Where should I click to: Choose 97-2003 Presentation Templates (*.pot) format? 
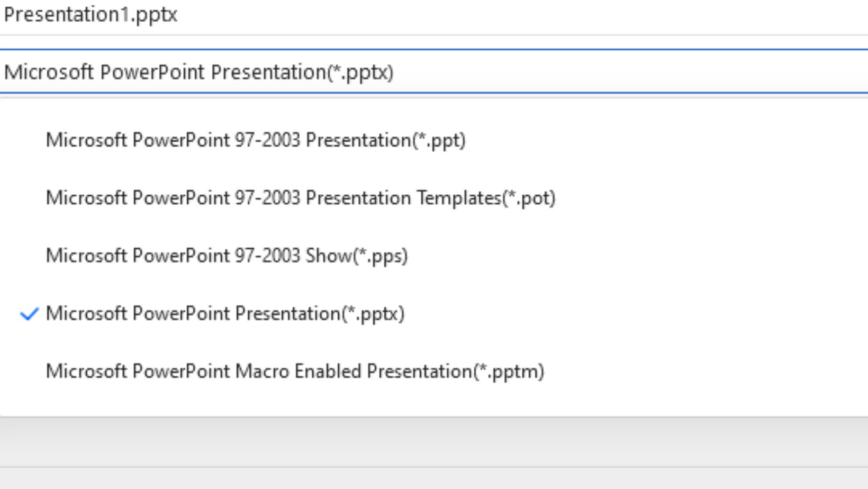(x=434, y=198)
